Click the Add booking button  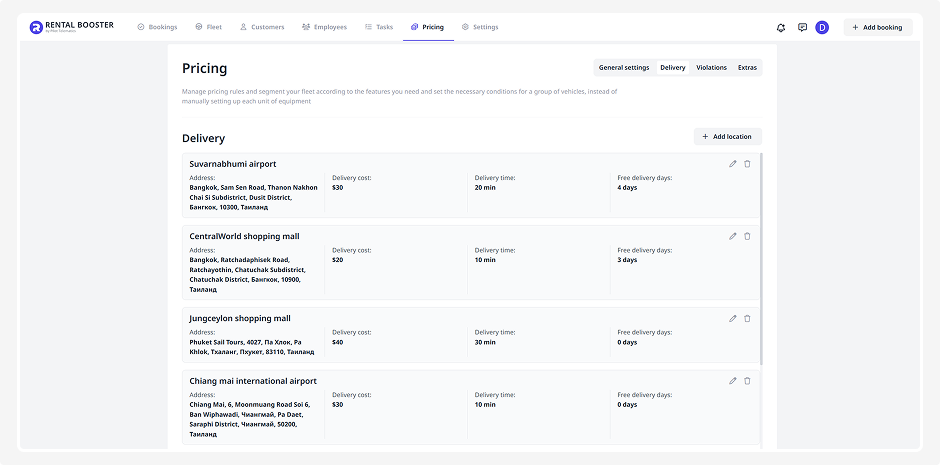[x=877, y=28]
